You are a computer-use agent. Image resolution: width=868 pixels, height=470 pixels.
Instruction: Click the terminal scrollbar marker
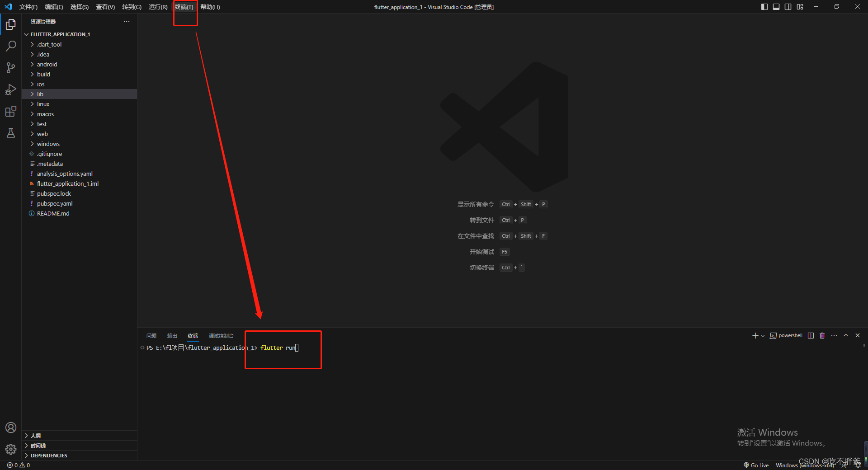pos(864,345)
